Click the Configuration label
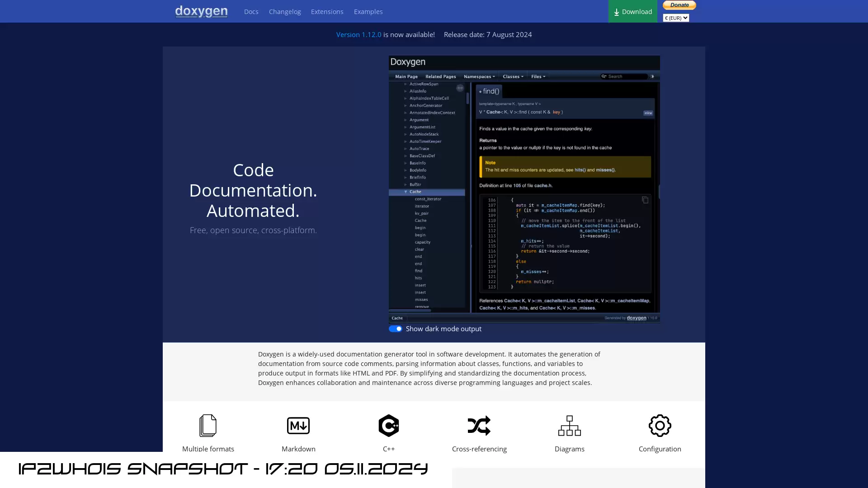Screen dimensions: 868x488 coord(660,449)
